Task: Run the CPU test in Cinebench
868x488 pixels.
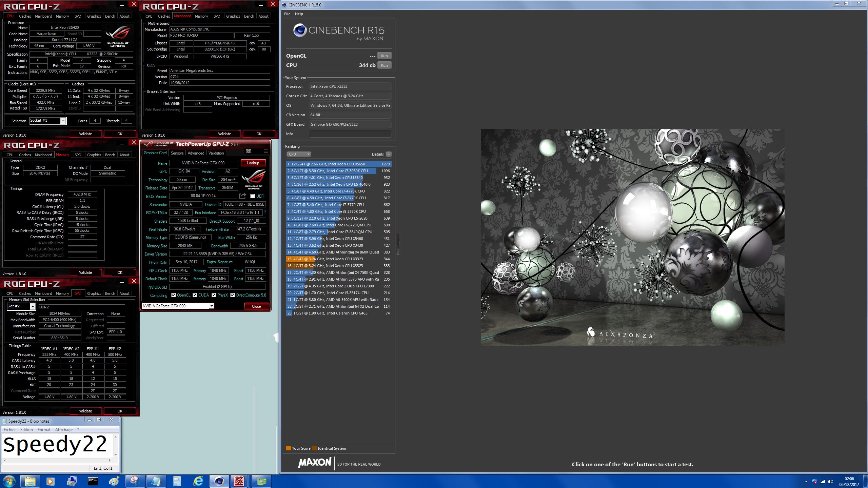Action: point(384,65)
